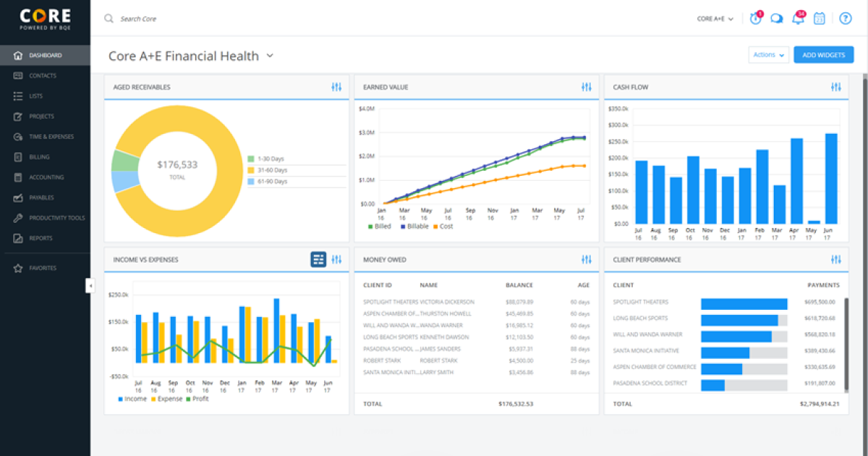Click the Long Beach Sports client name
This screenshot has width=868, height=456.
pos(641,318)
